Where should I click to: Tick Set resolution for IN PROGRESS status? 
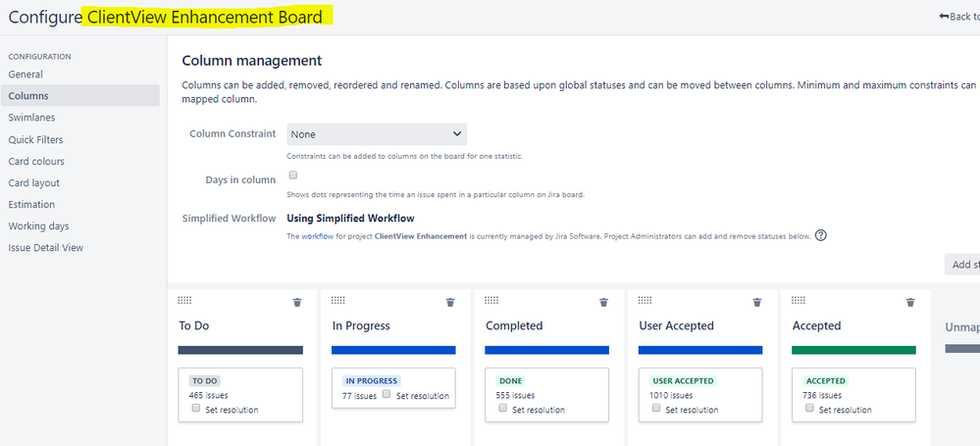pos(387,394)
